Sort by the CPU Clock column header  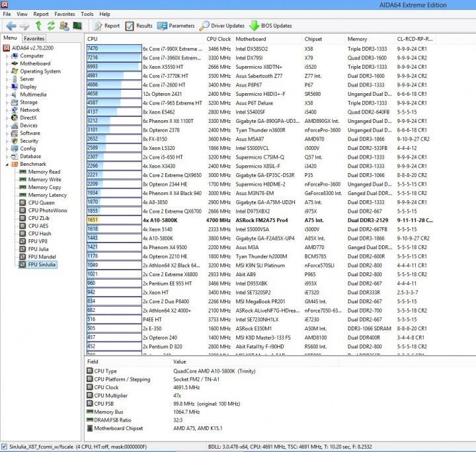pyautogui.click(x=218, y=39)
